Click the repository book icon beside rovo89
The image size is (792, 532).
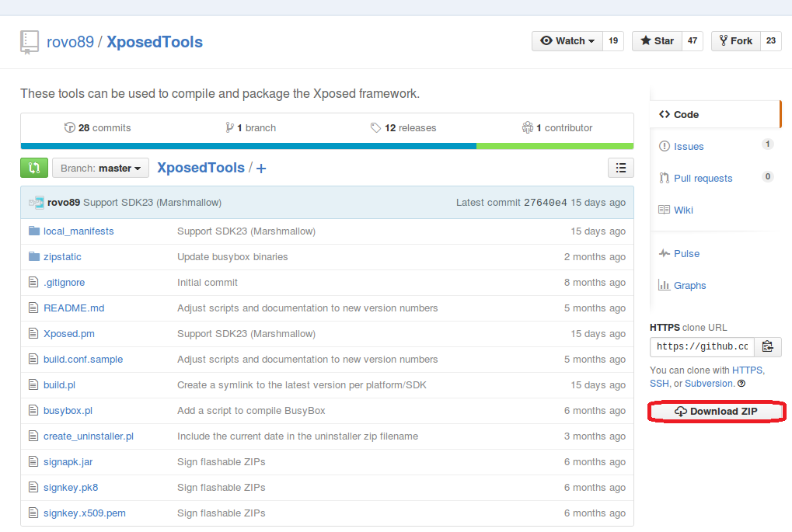click(30, 42)
